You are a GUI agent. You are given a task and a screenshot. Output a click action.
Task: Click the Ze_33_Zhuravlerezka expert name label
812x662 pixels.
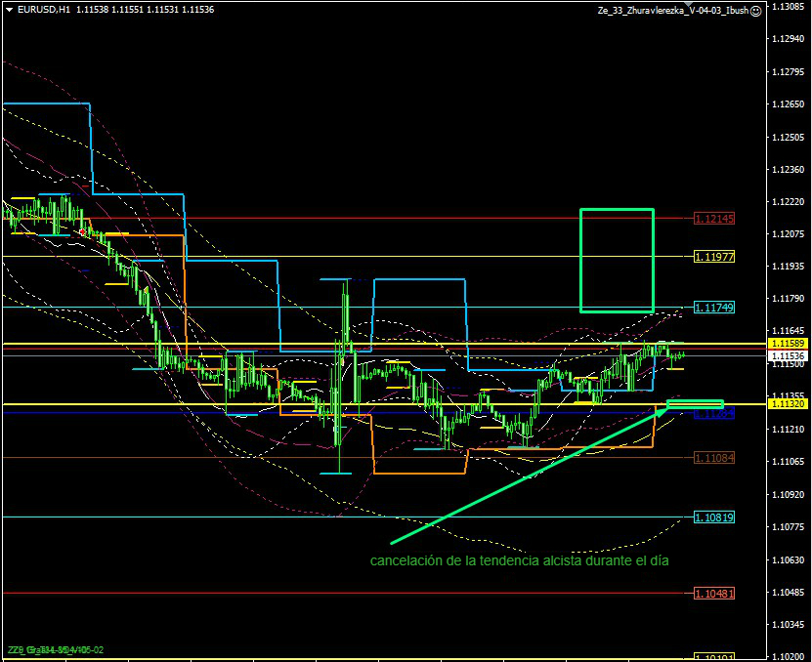coord(672,10)
